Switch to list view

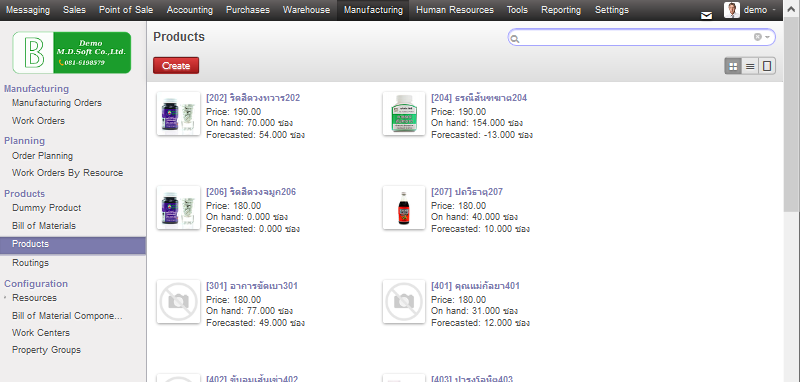pyautogui.click(x=750, y=66)
